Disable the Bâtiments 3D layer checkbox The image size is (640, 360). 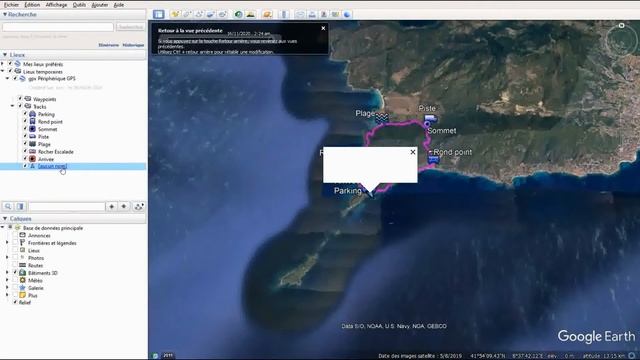(15, 273)
